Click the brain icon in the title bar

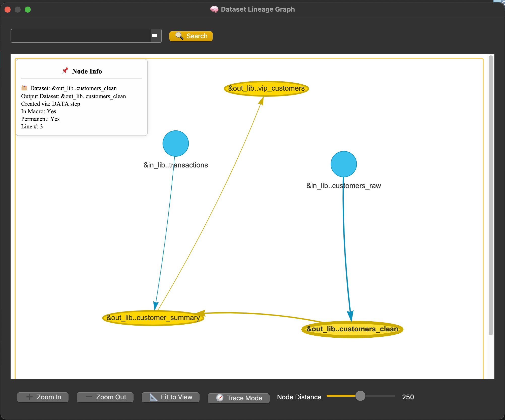[214, 9]
